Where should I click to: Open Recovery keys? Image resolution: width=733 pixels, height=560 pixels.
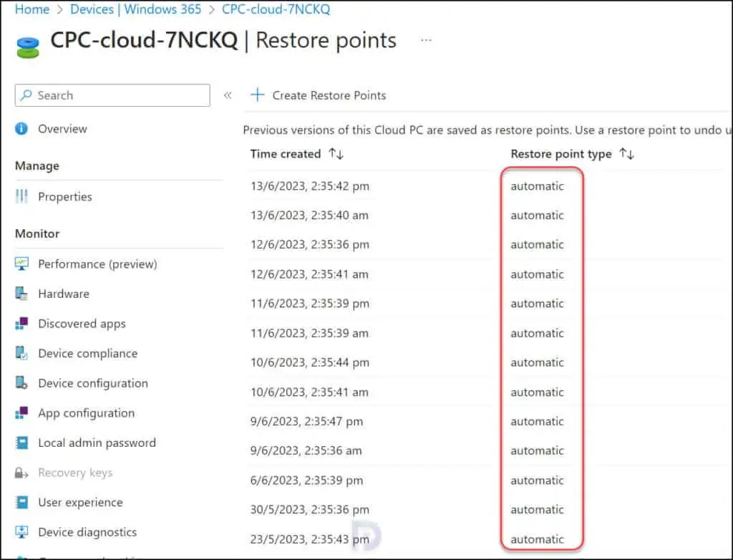(75, 473)
